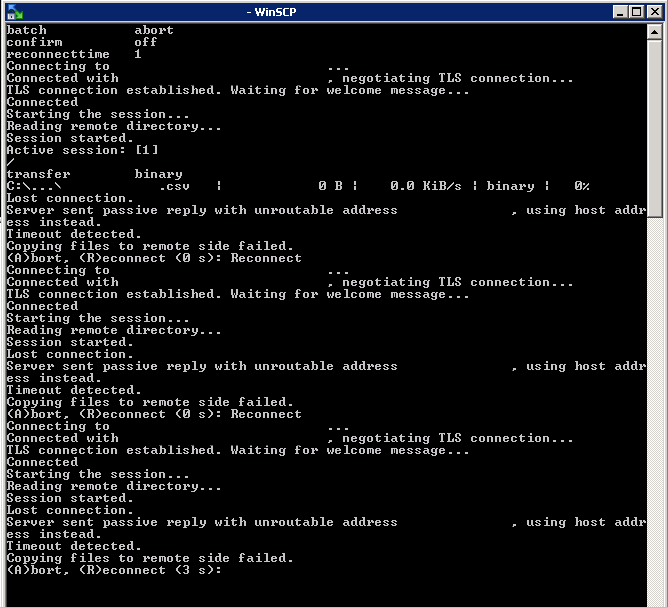Click the ".csv" filename in the transfer row
This screenshot has width=668, height=608.
(176, 186)
